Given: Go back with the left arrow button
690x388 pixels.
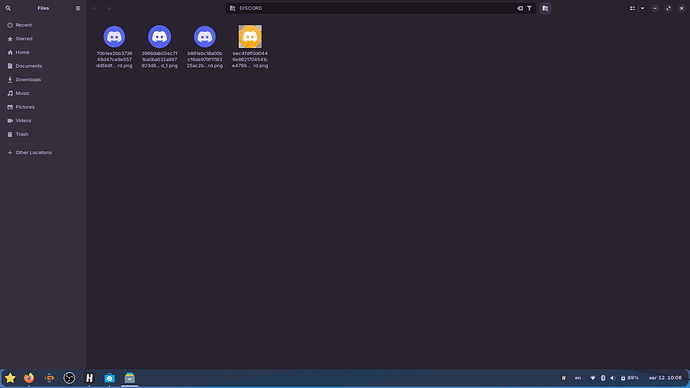Looking at the screenshot, I should [x=95, y=8].
